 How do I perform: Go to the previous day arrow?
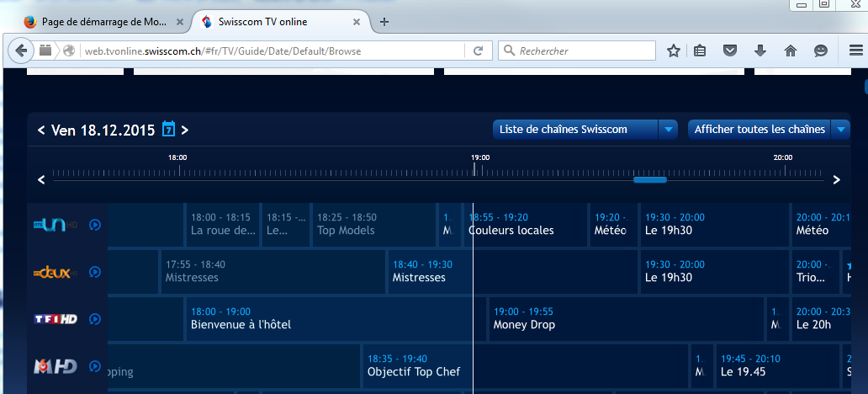pos(41,130)
